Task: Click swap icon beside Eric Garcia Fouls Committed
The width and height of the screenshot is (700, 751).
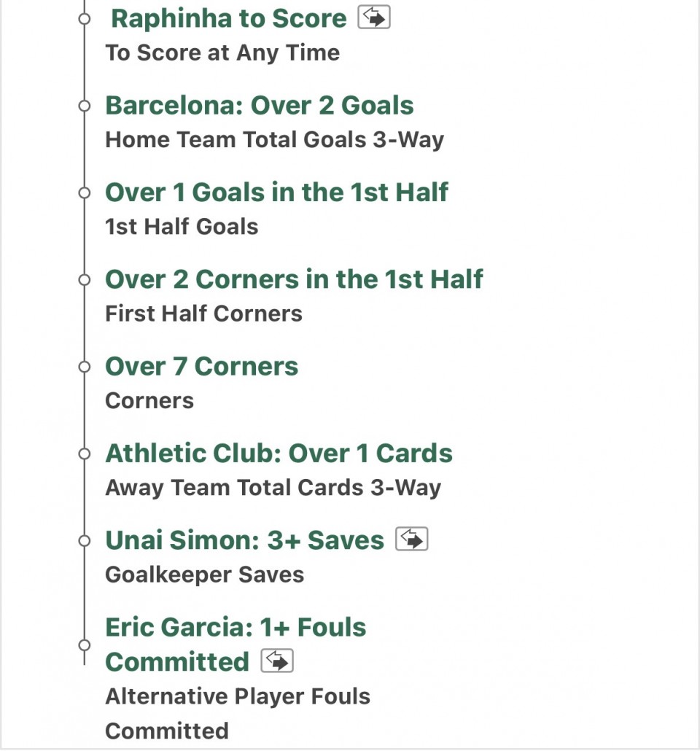Action: coord(277,661)
